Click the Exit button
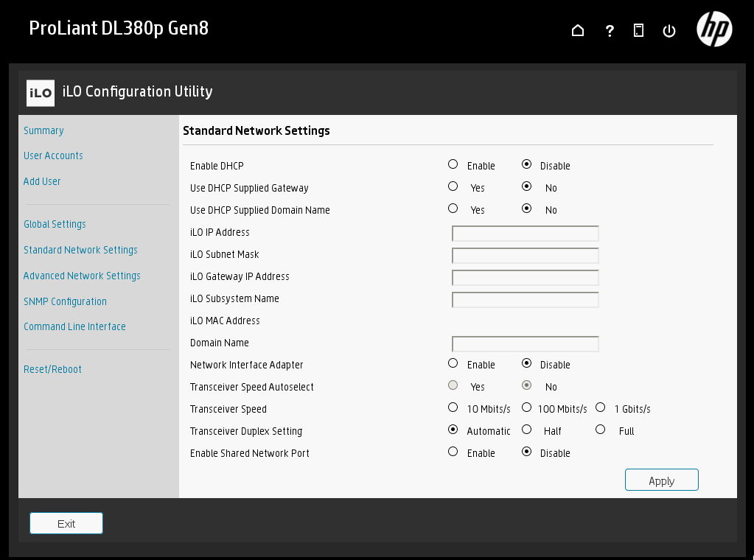This screenshot has height=560, width=754. point(66,523)
